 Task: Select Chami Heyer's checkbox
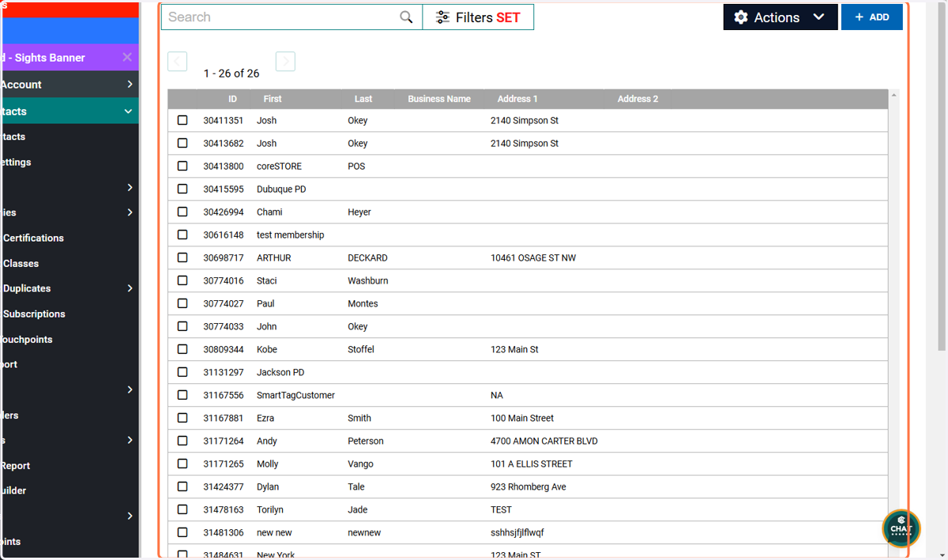tap(182, 212)
